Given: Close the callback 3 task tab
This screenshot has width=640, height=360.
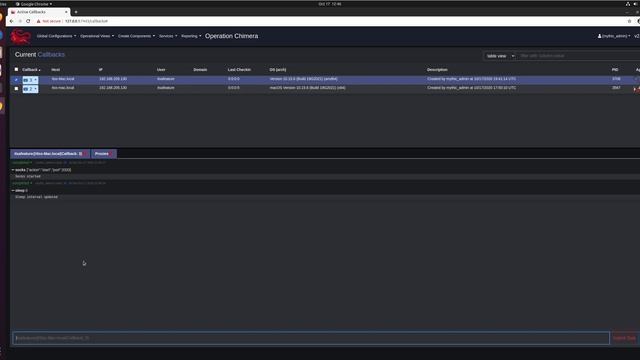Looking at the screenshot, I should pyautogui.click(x=85, y=154).
